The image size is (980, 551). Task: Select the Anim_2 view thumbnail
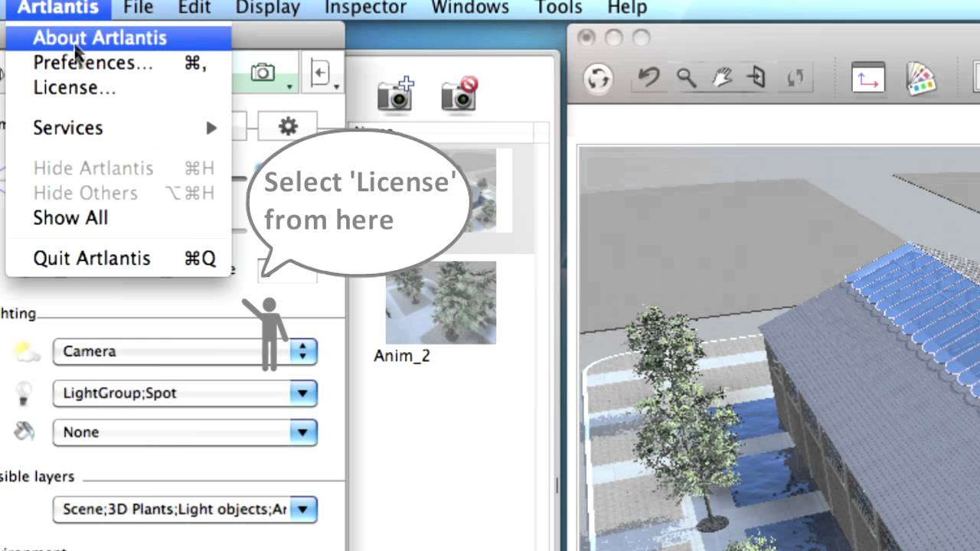pos(440,303)
